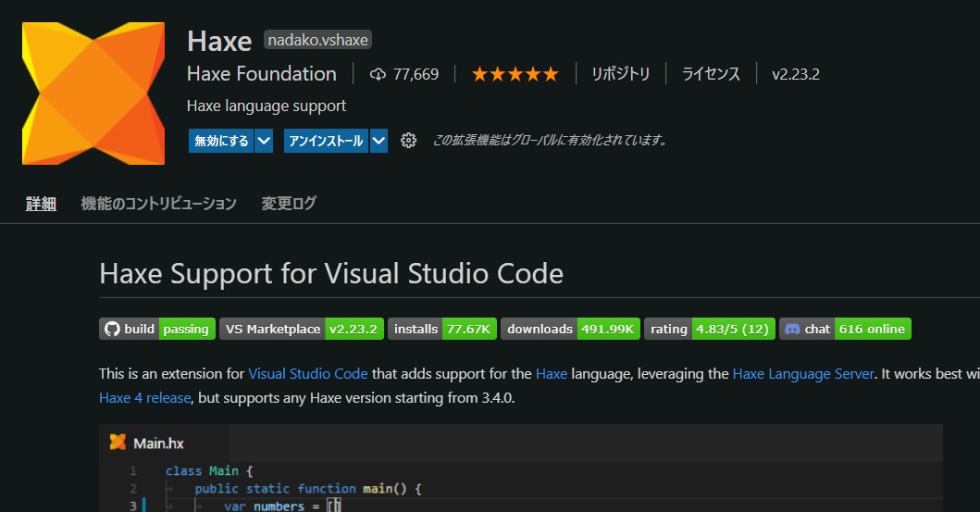Click the Haxe extension logo image

[93, 94]
